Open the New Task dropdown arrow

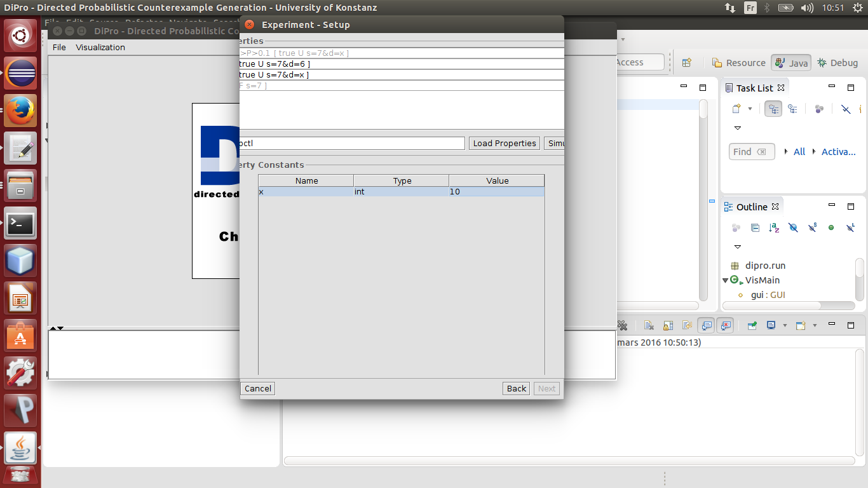pos(750,109)
